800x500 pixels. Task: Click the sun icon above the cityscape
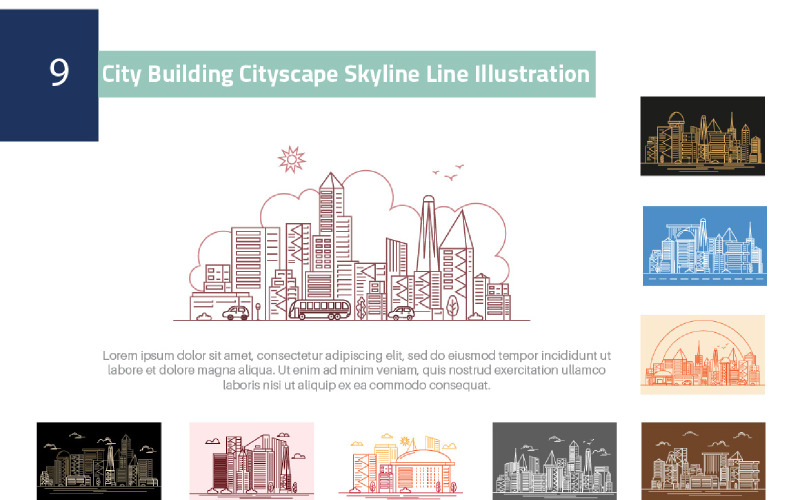[x=292, y=159]
